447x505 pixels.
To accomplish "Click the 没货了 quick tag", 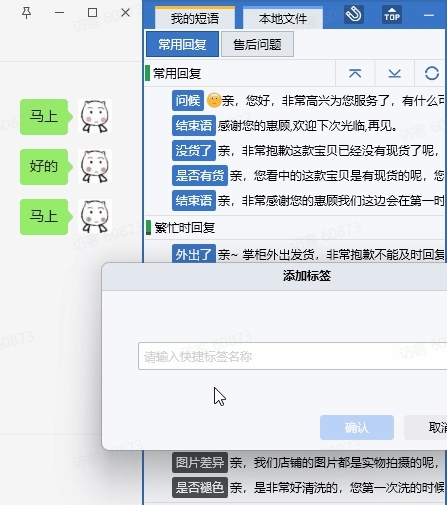I will click(194, 151).
